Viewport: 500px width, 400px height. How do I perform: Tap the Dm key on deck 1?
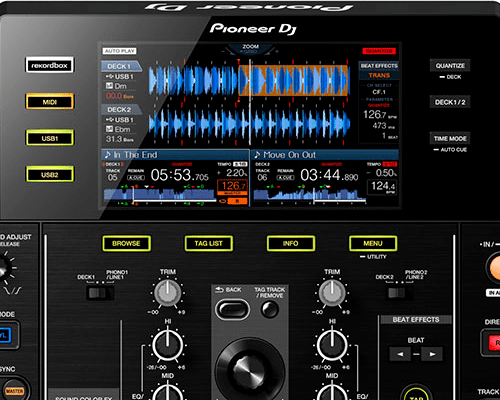[120, 86]
